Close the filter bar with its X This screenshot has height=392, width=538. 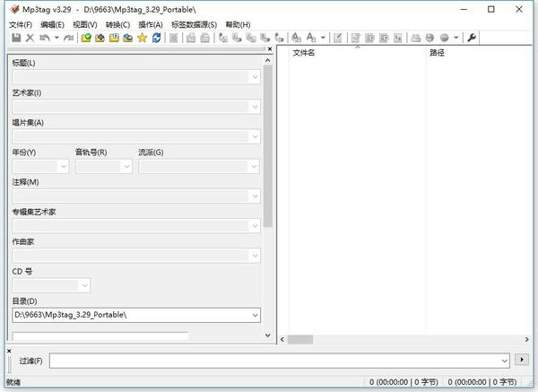tap(9, 351)
